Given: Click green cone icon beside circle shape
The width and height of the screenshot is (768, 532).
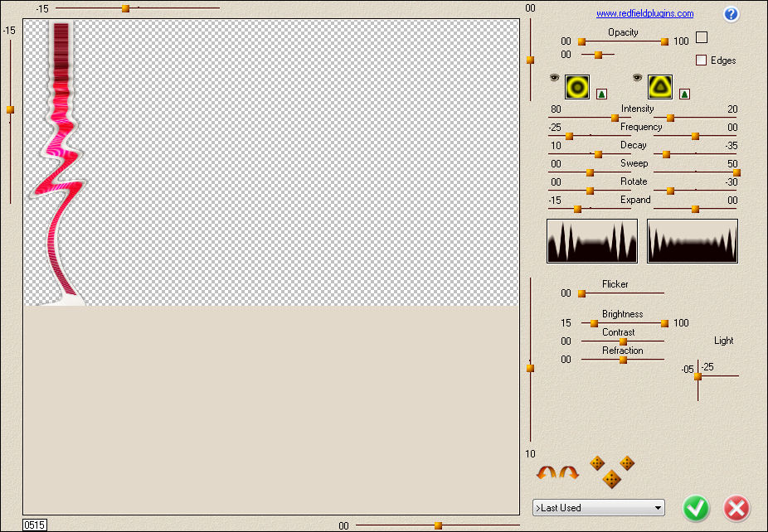Looking at the screenshot, I should [601, 94].
